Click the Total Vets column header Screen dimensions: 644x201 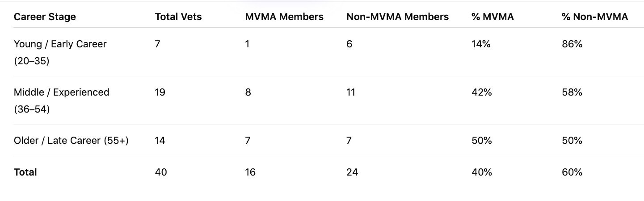(x=178, y=17)
